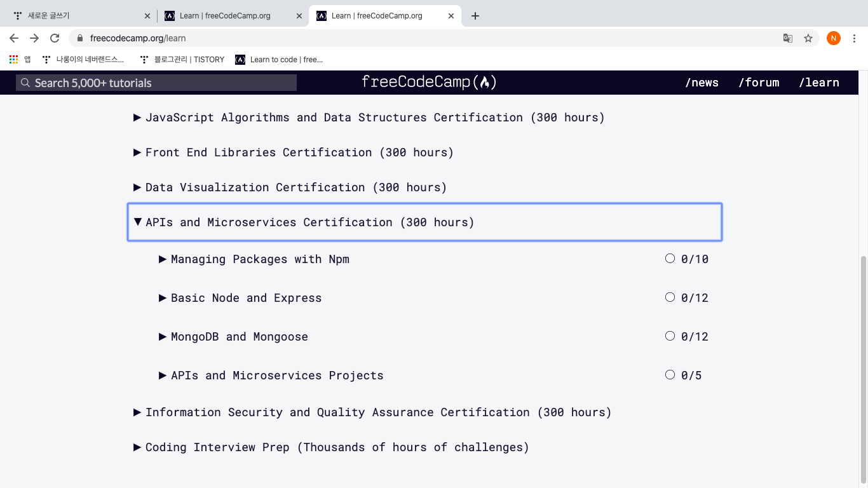This screenshot has height=488, width=868.
Task: Open the orange profile avatar N
Action: pyautogui.click(x=834, y=38)
